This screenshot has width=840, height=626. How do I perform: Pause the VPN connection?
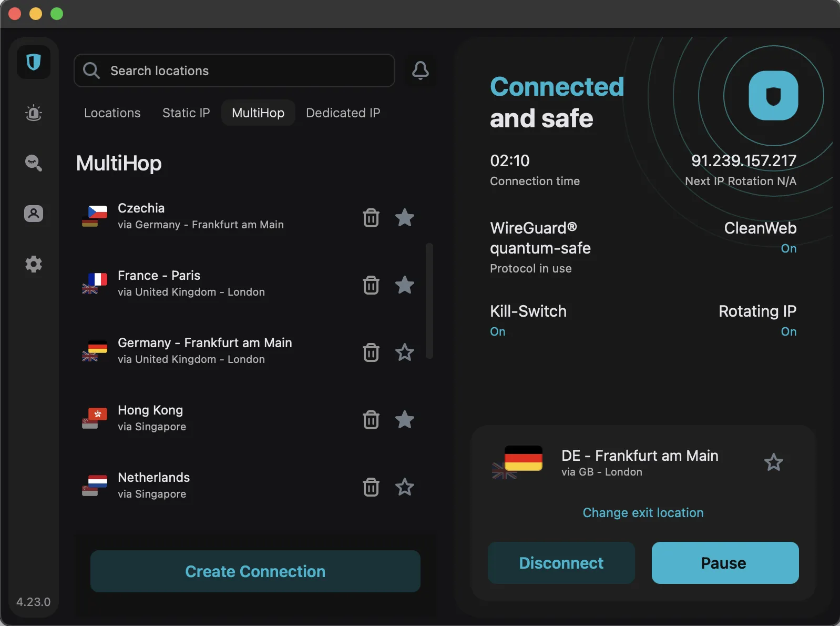pos(725,563)
